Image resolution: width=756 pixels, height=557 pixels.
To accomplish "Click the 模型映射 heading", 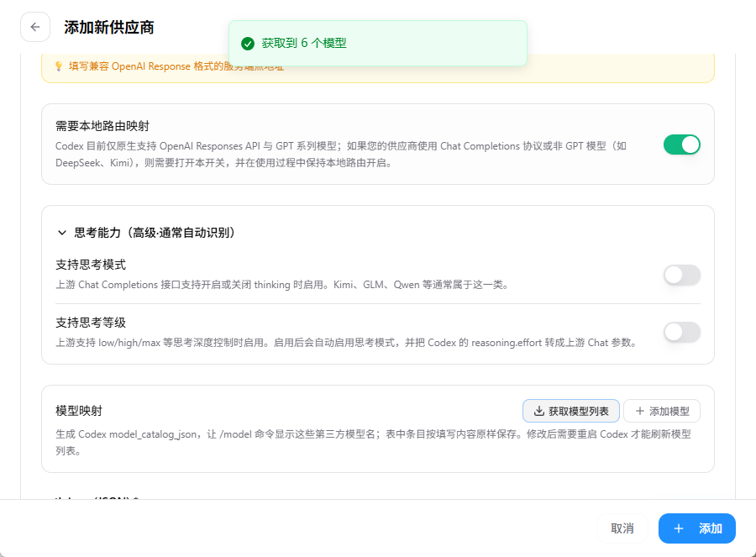I will (79, 411).
